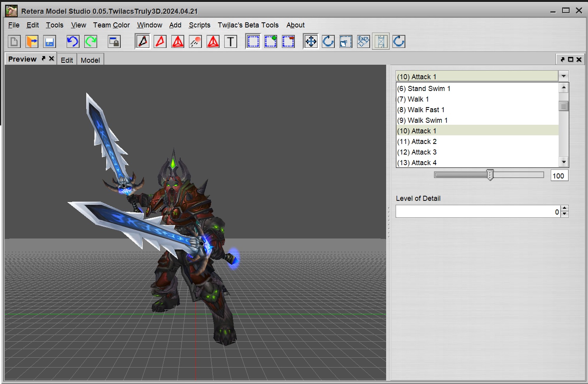The width and height of the screenshot is (588, 384).
Task: Click the New file icon
Action: point(15,42)
